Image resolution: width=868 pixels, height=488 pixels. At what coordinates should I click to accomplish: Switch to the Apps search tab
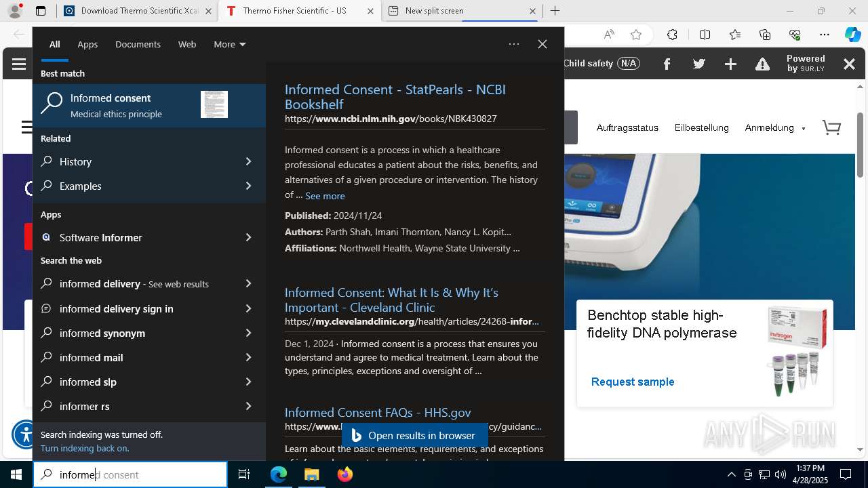[x=87, y=44]
